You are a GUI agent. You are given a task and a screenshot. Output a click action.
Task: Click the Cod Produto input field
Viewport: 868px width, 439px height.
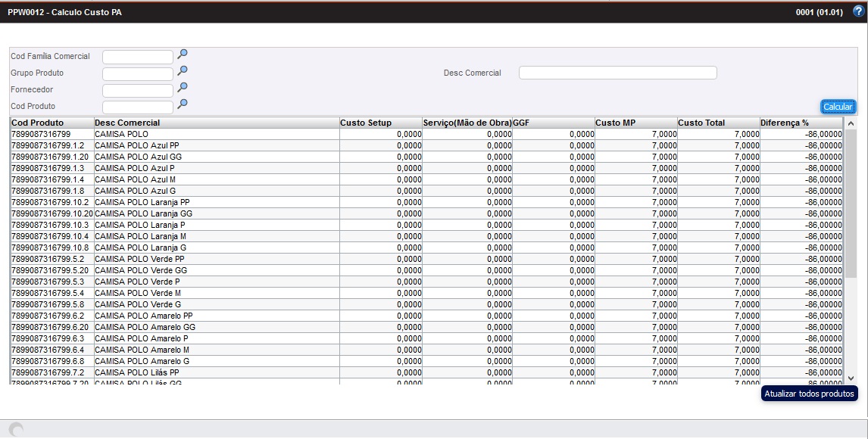(138, 107)
